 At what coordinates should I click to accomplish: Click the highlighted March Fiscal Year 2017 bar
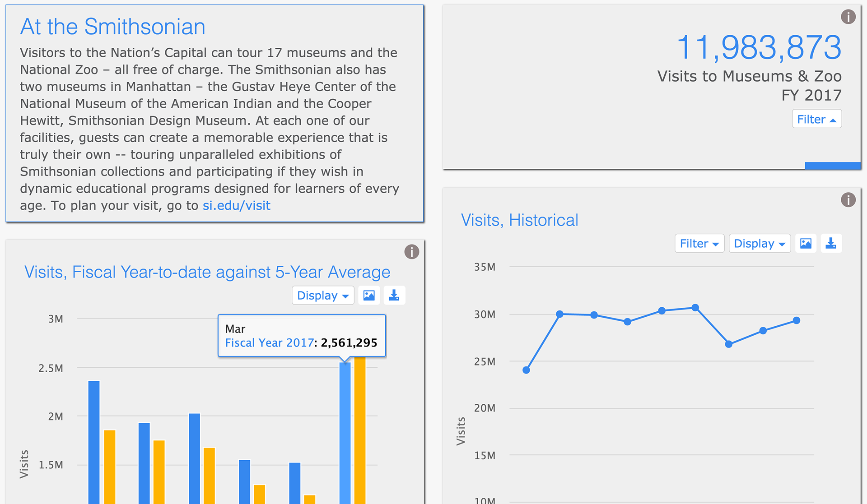[x=345, y=433]
